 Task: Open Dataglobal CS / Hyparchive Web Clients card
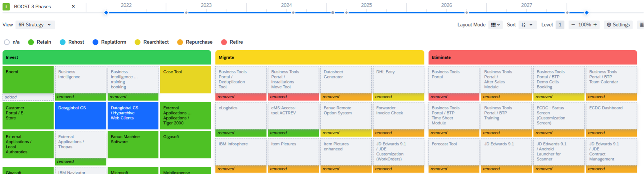pyautogui.click(x=133, y=116)
